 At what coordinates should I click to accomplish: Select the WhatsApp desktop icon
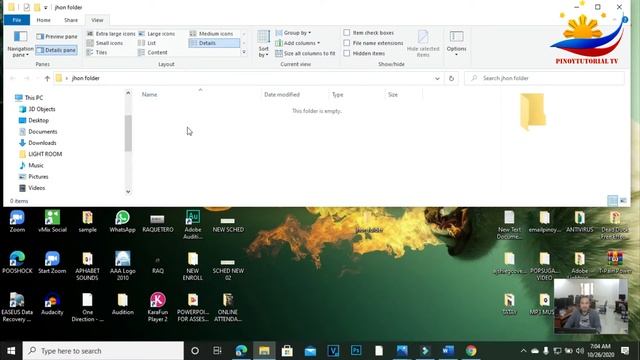[122, 222]
